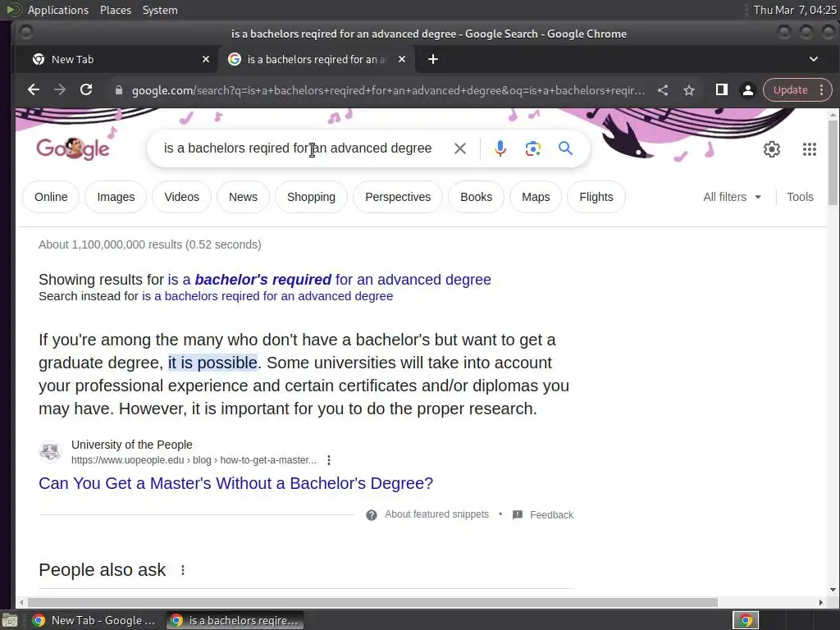
Task: Filter results by Online
Action: [51, 197]
